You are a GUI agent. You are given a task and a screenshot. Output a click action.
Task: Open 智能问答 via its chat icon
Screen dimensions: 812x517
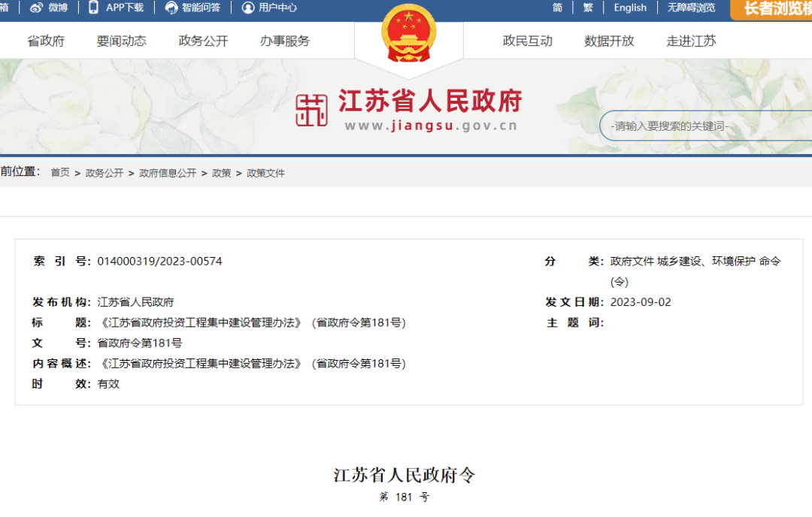(x=173, y=8)
